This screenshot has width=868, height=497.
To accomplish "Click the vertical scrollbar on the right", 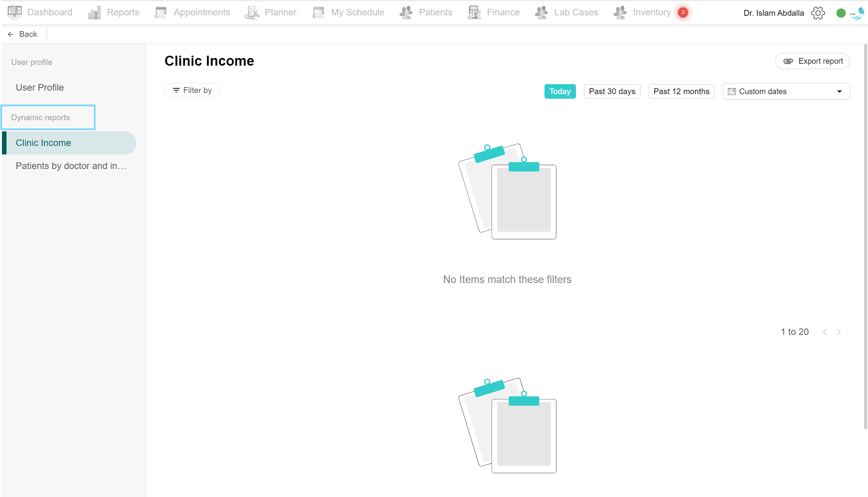I will (x=865, y=236).
